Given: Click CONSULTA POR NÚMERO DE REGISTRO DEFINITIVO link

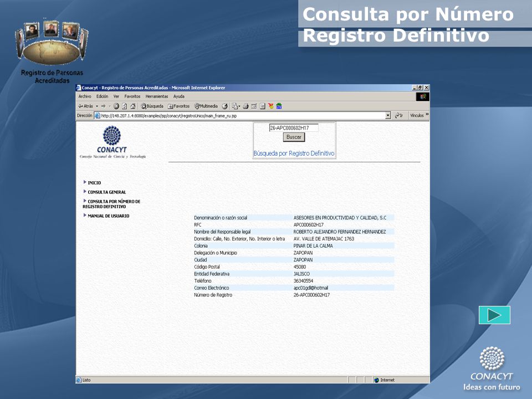Looking at the screenshot, I should click(111, 204).
